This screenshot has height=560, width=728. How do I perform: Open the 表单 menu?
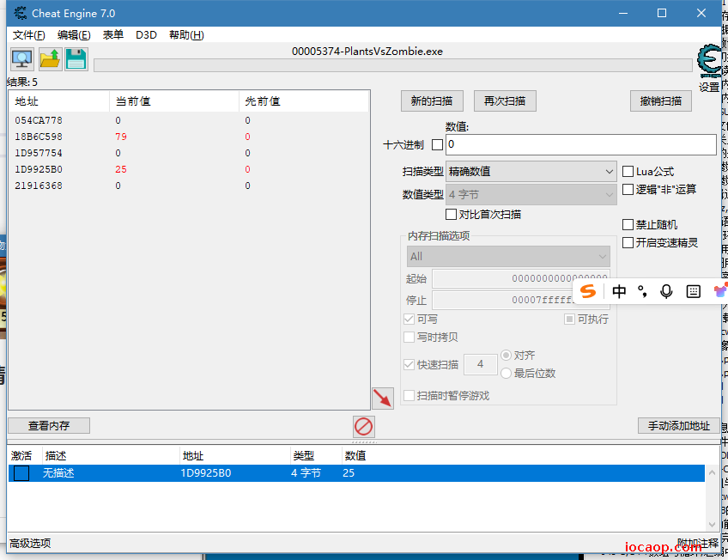pyautogui.click(x=112, y=35)
